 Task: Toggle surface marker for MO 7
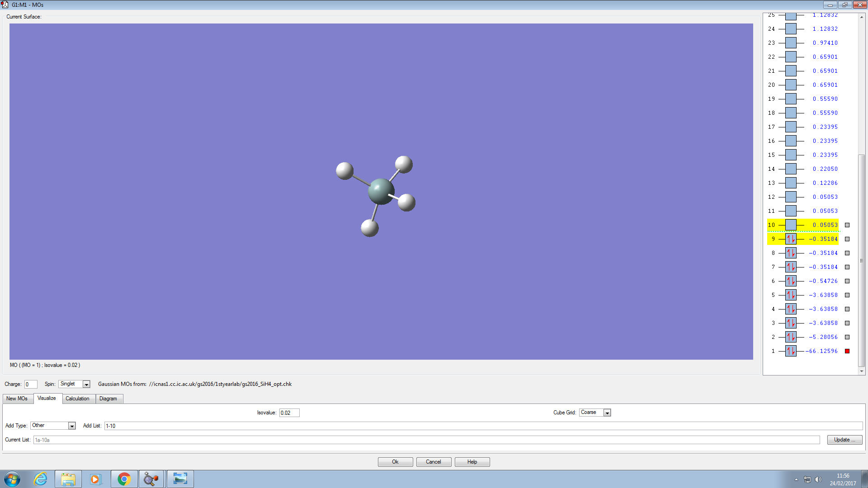(847, 267)
